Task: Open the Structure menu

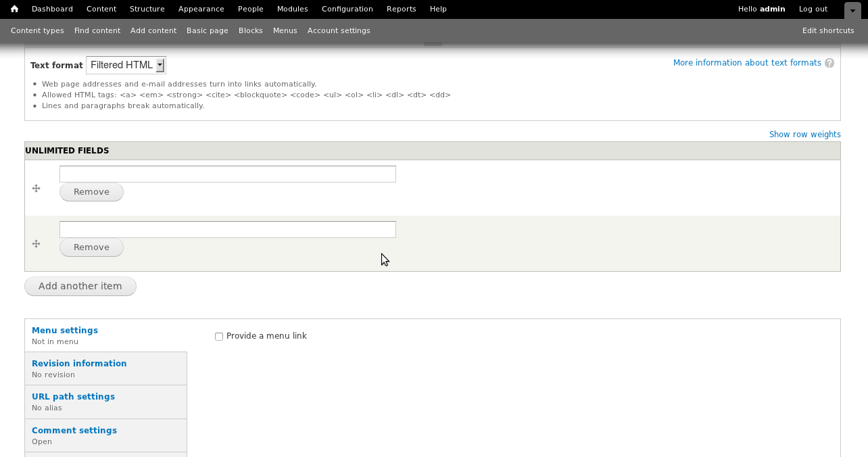Action: click(x=147, y=9)
